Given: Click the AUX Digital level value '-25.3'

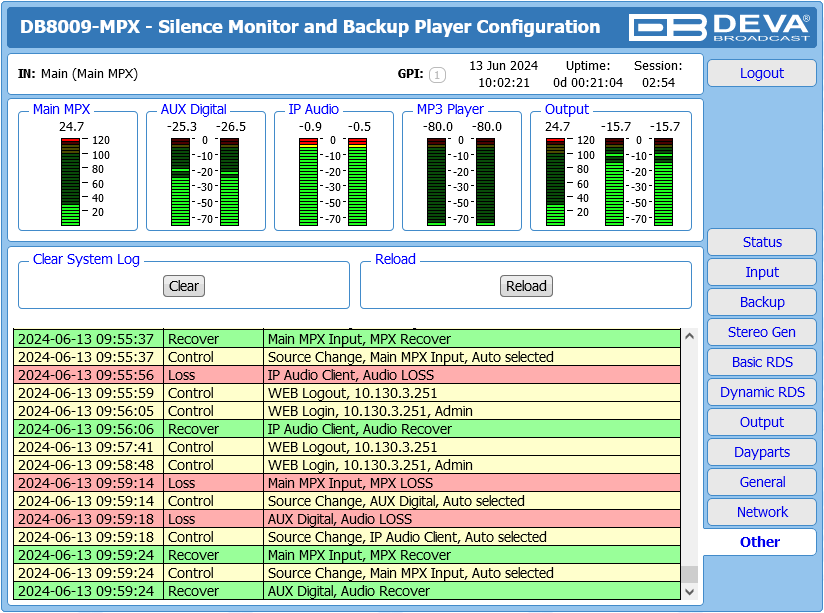Looking at the screenshot, I should pyautogui.click(x=182, y=127).
